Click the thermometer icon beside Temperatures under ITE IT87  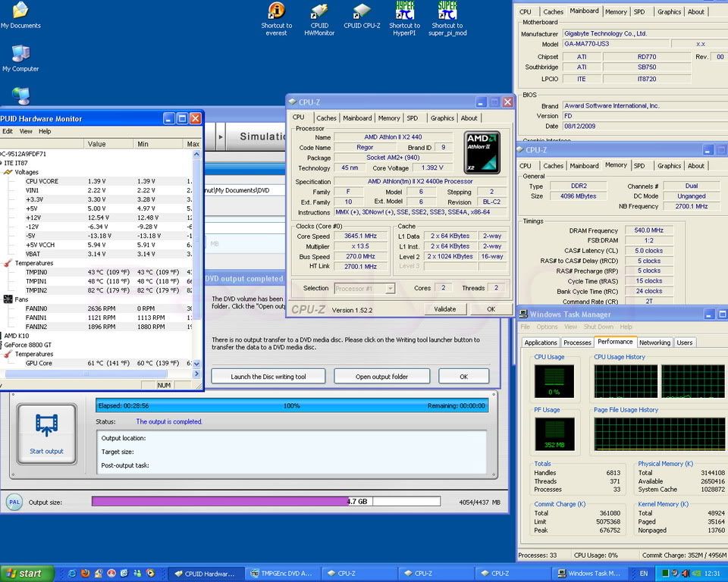(x=8, y=263)
